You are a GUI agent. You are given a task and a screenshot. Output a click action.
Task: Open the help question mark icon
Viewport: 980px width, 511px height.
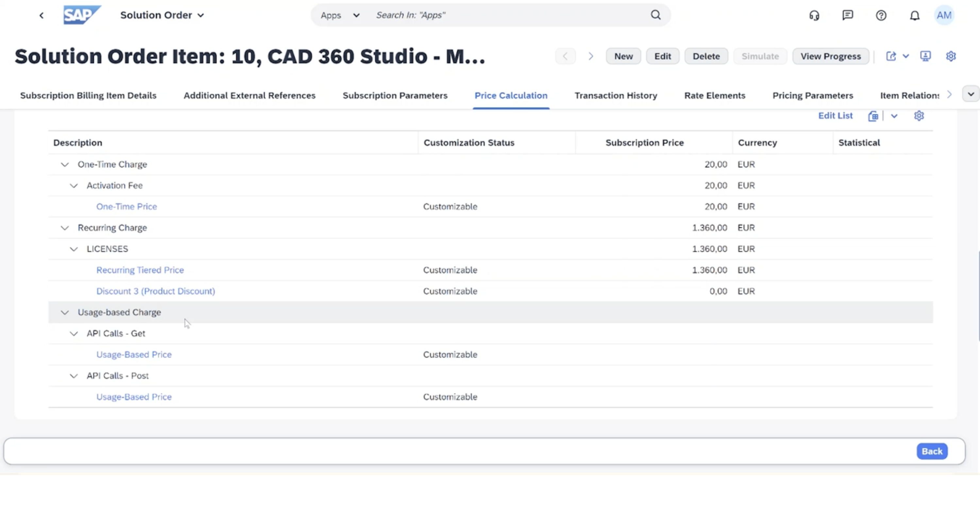(881, 15)
